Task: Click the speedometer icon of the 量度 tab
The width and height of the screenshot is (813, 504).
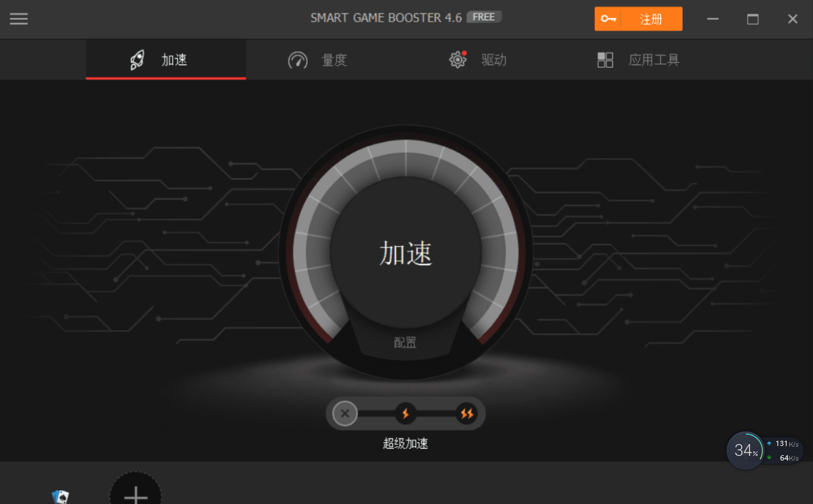Action: click(x=298, y=60)
